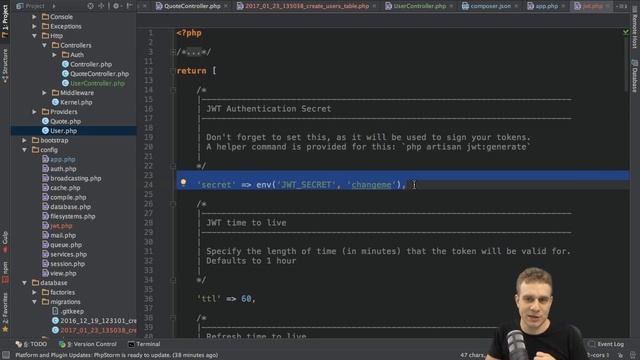Close the QuoteController.php tab
Screen dimensions: 640x360
coord(226,6)
